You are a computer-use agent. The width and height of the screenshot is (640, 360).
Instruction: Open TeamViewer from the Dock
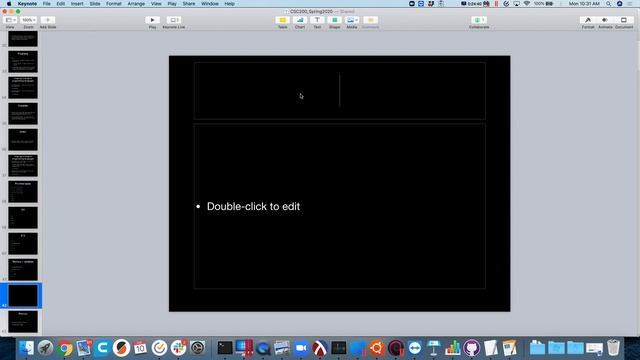(x=415, y=348)
